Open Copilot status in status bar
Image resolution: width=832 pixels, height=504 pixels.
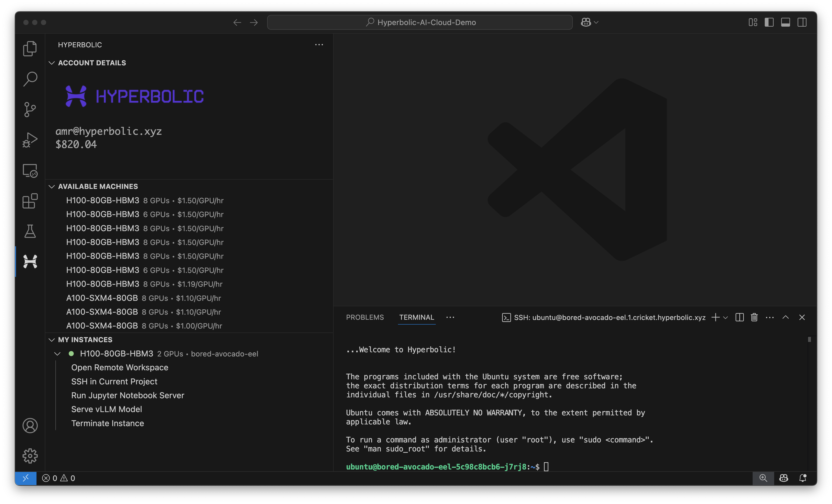pyautogui.click(x=784, y=478)
